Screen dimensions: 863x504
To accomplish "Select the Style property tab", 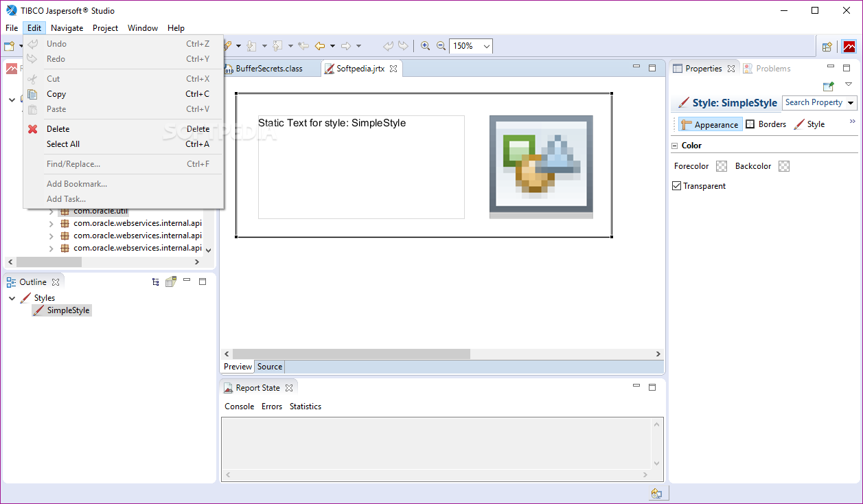I will [x=809, y=124].
